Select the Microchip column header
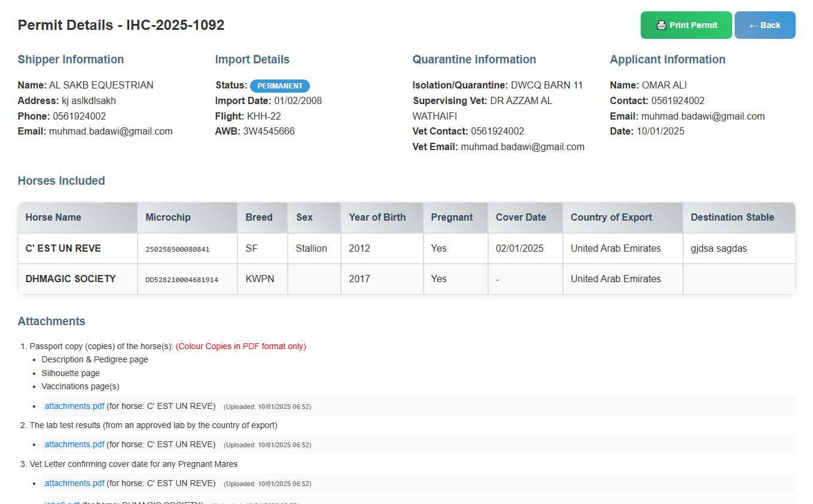813x504 pixels. [x=168, y=217]
